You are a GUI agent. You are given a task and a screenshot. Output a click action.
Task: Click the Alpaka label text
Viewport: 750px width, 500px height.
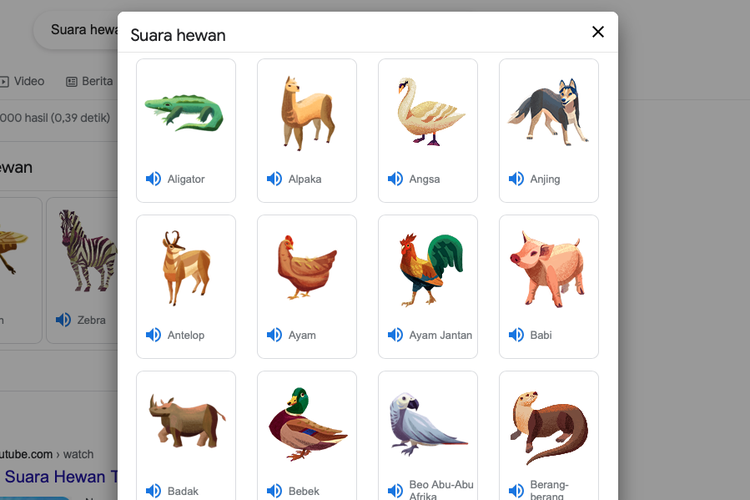tap(305, 179)
